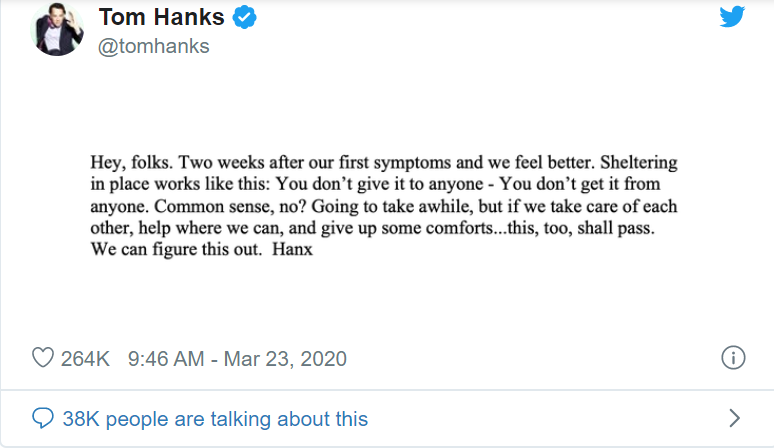Open Tom Hanks profile avatar
Viewport: 774px width, 448px height.
(x=58, y=28)
